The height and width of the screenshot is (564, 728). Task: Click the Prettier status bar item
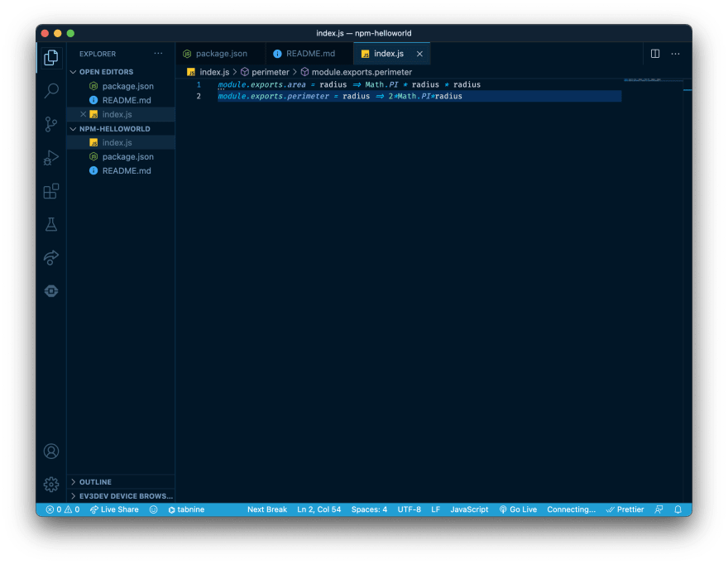point(625,509)
